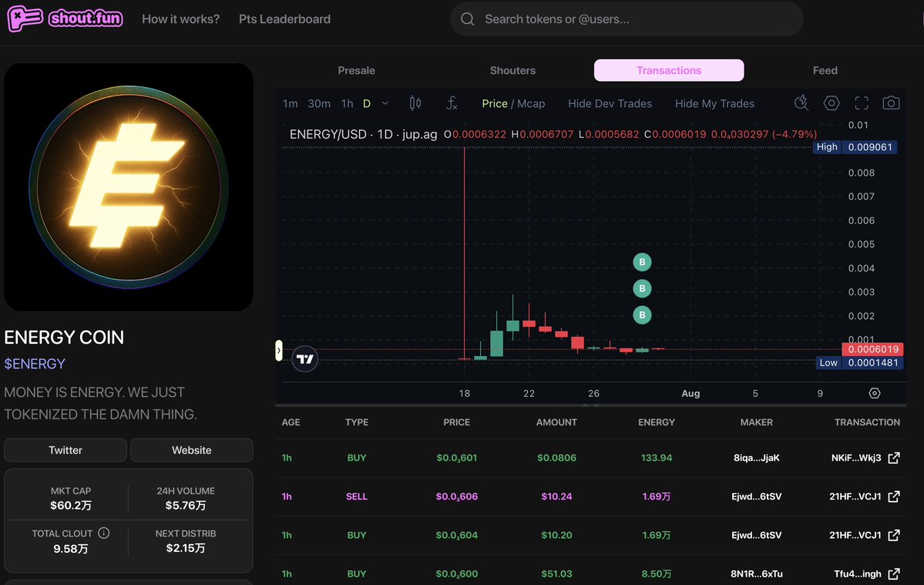This screenshot has width=924, height=585.
Task: Open the Twitter button
Action: click(x=66, y=450)
